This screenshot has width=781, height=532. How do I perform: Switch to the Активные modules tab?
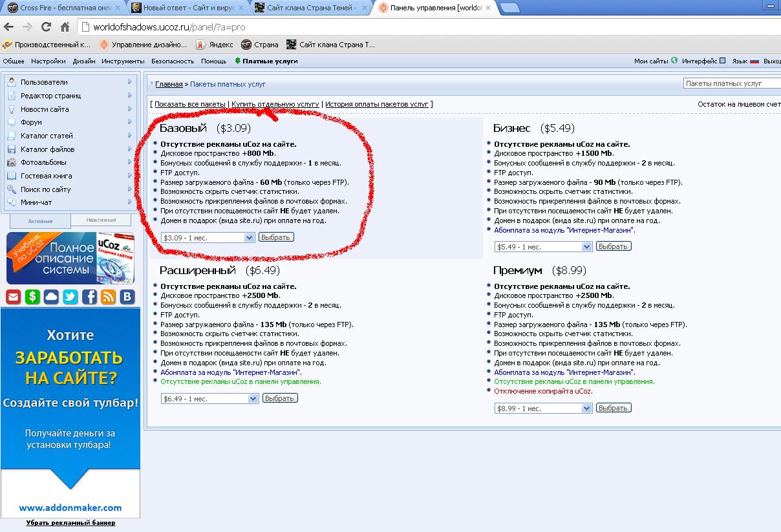pyautogui.click(x=40, y=221)
